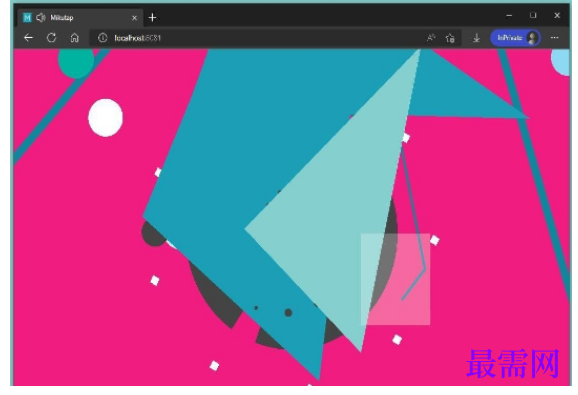
Task: Mute the tab using the speaker icon
Action: [41, 17]
